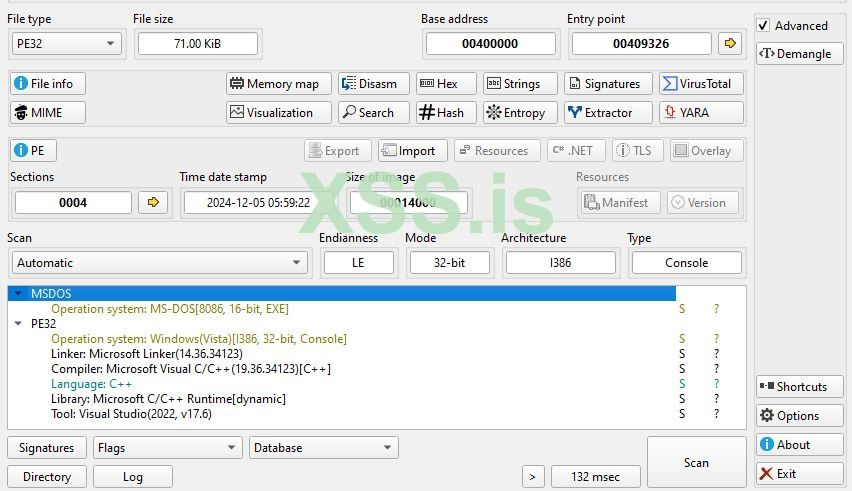Click the Architecture I386 field
The width and height of the screenshot is (852, 491).
click(x=560, y=263)
